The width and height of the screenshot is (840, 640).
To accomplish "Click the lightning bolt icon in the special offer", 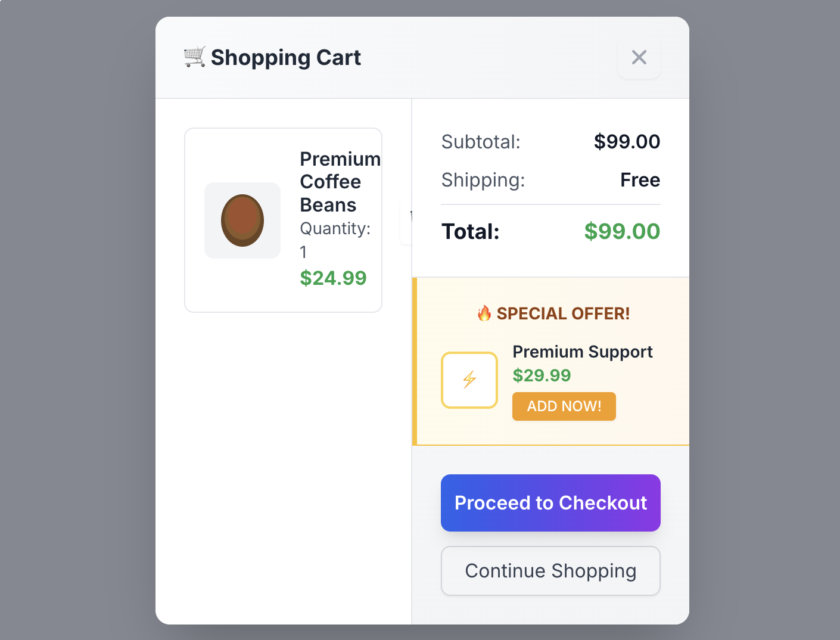I will pyautogui.click(x=469, y=380).
